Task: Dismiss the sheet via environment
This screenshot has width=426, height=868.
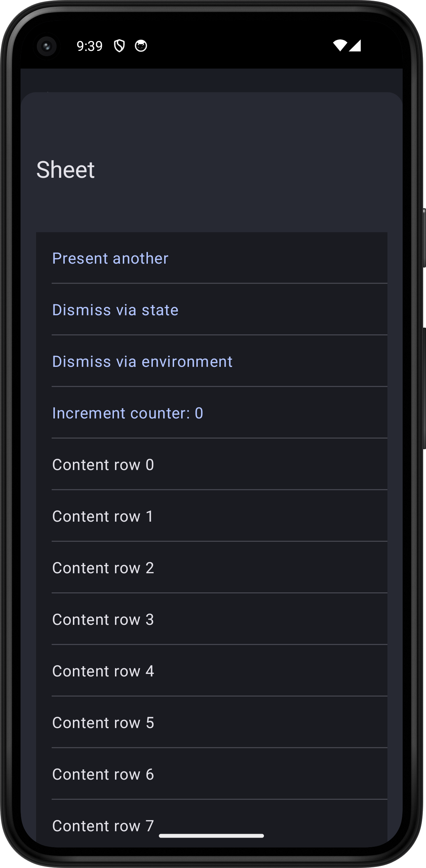Action: pos(142,362)
